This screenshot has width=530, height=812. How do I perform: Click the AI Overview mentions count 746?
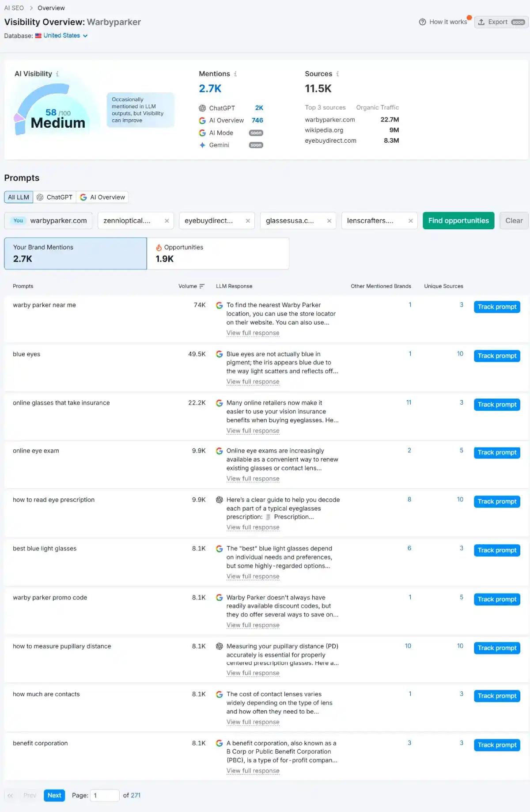click(x=257, y=121)
